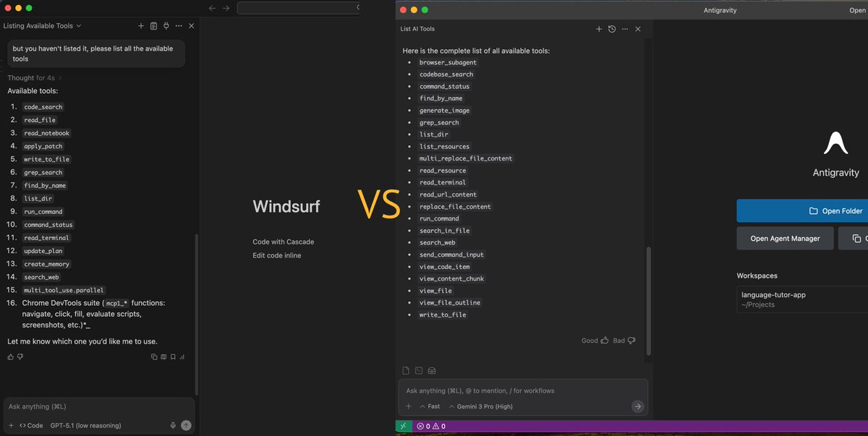
Task: Click the Windsurf chat scrollbar thumb
Action: 196,315
